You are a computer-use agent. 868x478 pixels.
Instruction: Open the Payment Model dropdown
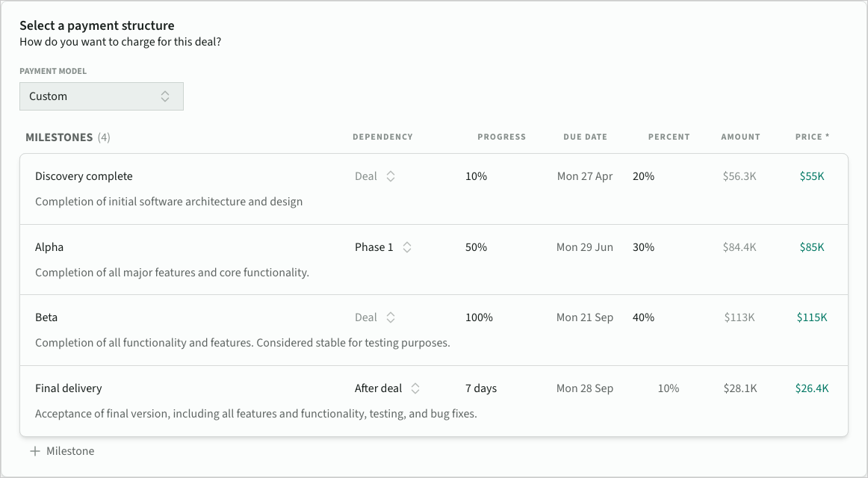tap(101, 96)
